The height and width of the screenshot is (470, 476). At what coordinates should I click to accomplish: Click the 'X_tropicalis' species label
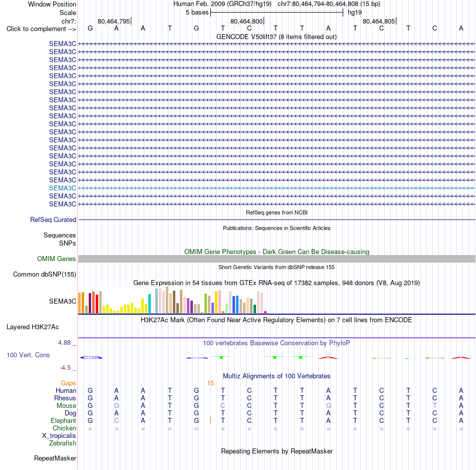59,436
